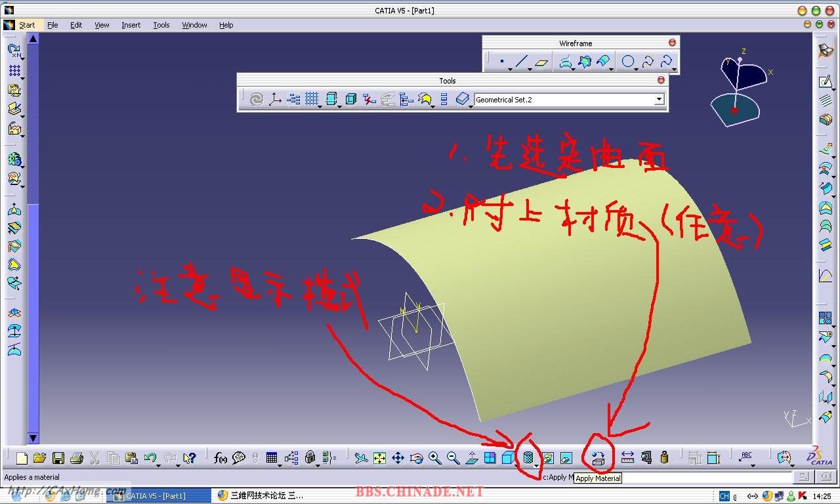Click the Apply Material icon
This screenshot has width=840, height=504.
coord(597,458)
